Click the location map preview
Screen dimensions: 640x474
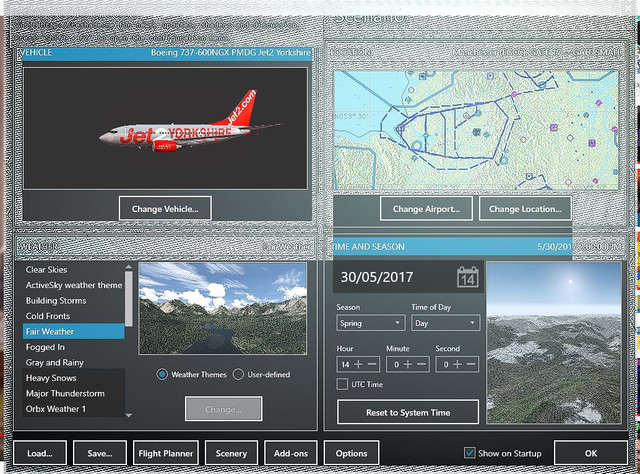476,130
